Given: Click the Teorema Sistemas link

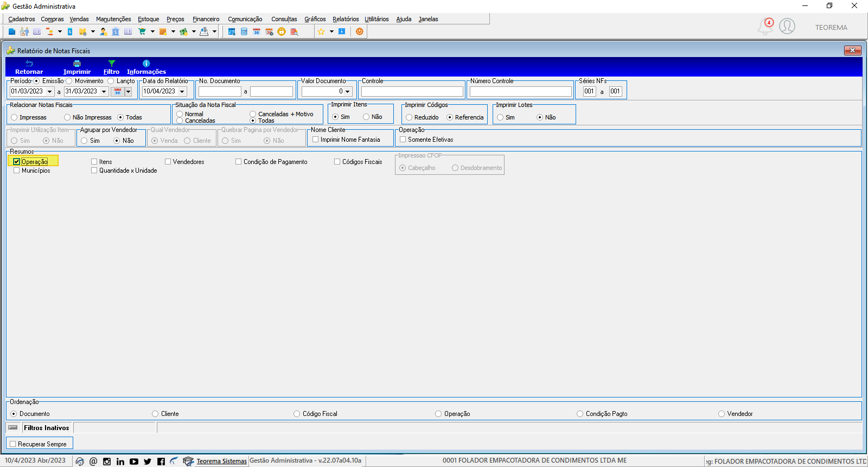Looking at the screenshot, I should point(221,461).
